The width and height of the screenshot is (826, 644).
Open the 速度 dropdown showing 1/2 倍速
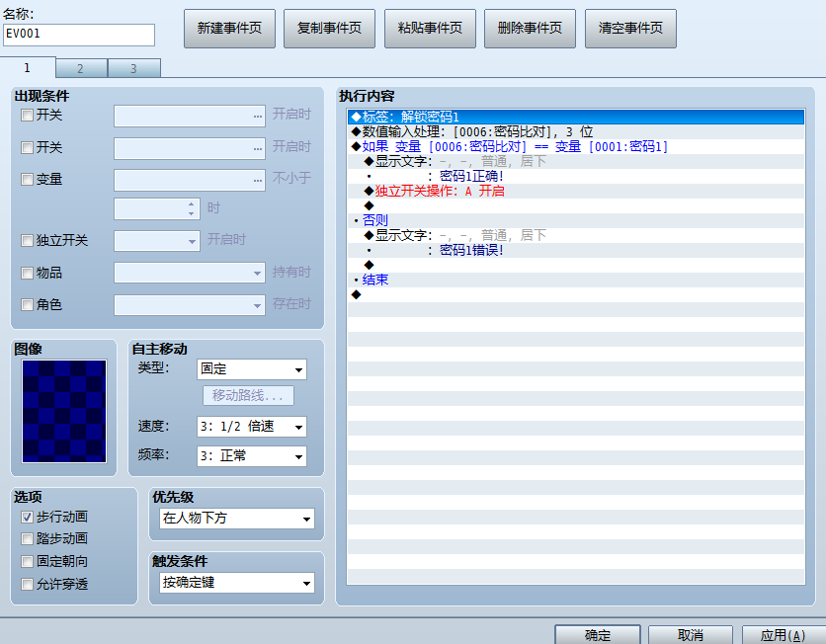(x=252, y=427)
